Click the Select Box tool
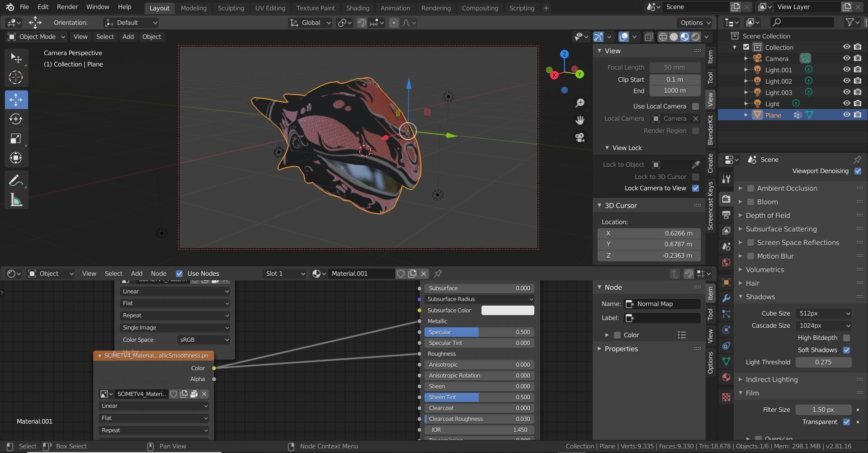This screenshot has height=453, width=868. [16, 58]
